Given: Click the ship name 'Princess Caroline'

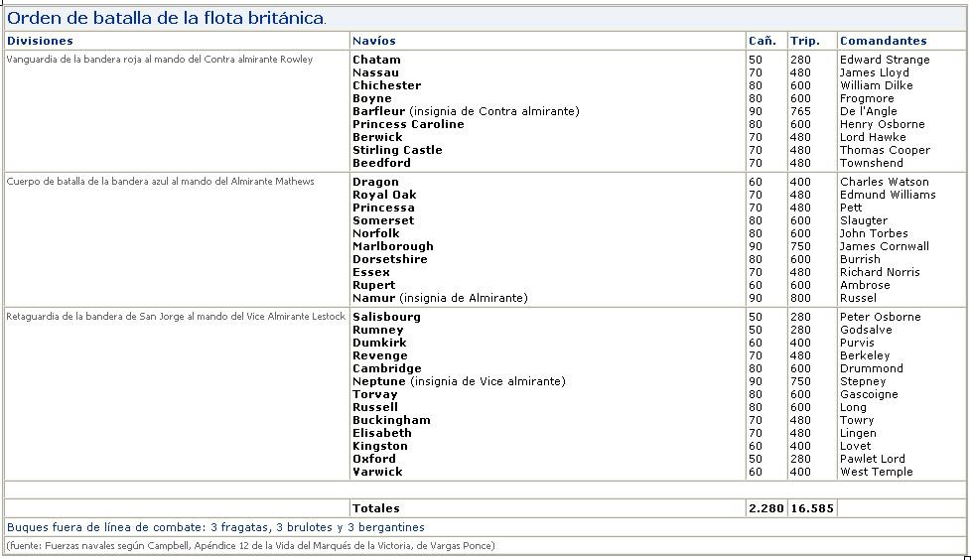Looking at the screenshot, I should click(408, 124).
